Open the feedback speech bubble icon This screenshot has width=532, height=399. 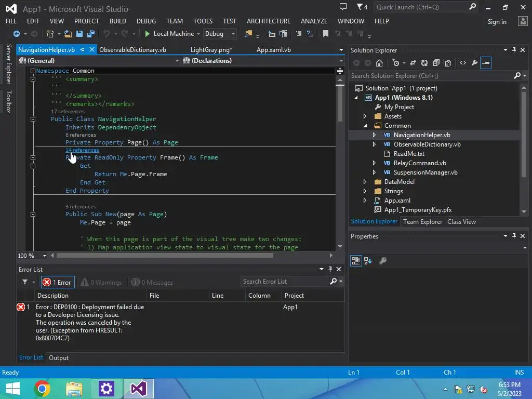click(x=343, y=7)
